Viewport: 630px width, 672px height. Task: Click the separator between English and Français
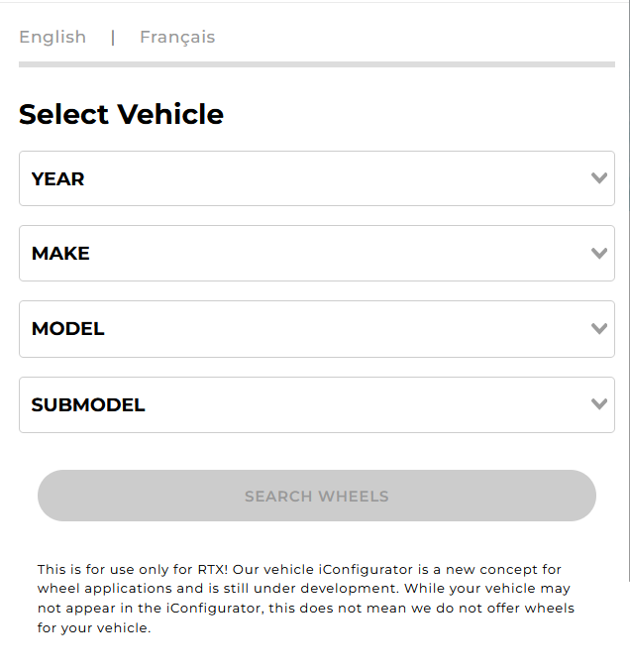tap(113, 37)
